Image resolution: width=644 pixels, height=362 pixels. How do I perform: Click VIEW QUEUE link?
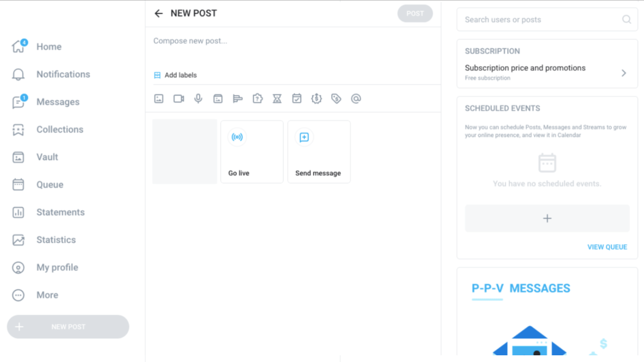[607, 247]
